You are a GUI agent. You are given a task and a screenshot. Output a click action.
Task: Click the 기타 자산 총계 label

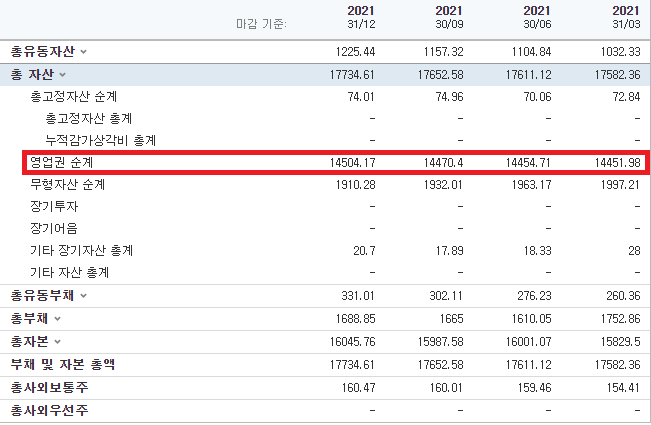point(69,272)
